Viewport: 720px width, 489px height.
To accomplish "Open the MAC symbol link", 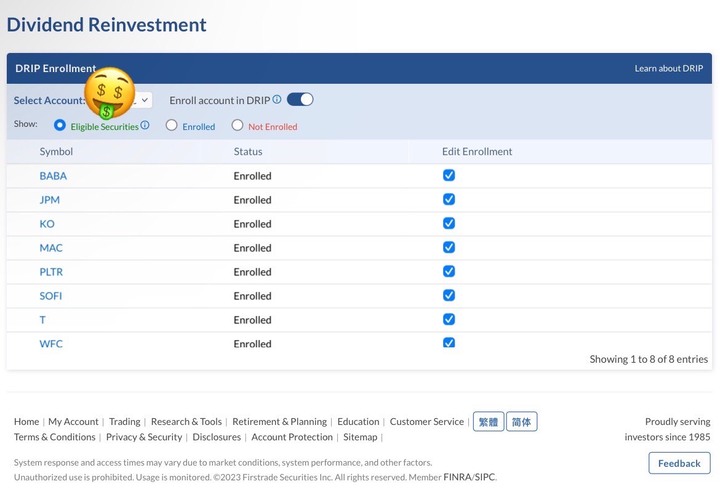I will pyautogui.click(x=51, y=248).
